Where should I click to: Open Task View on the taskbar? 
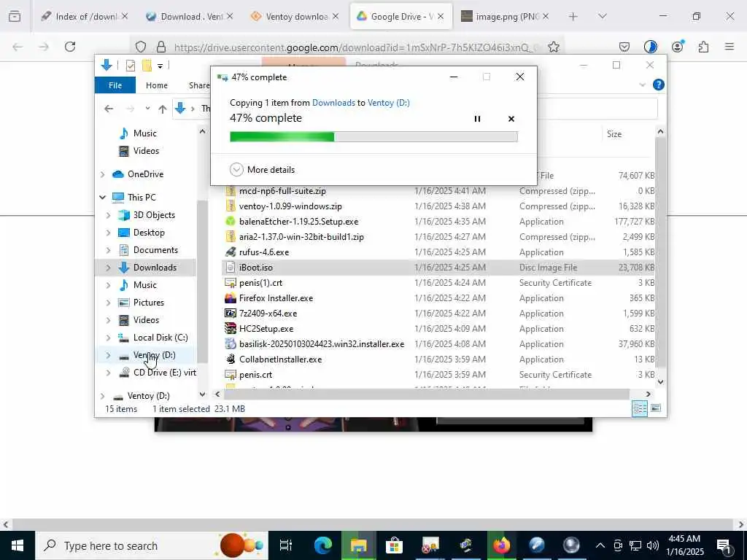click(x=286, y=545)
